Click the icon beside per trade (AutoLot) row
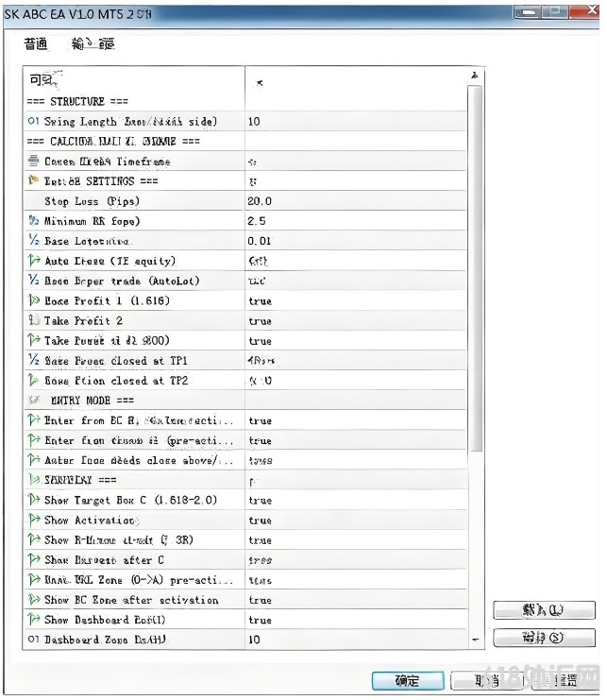The width and height of the screenshot is (607, 700). (x=33, y=280)
